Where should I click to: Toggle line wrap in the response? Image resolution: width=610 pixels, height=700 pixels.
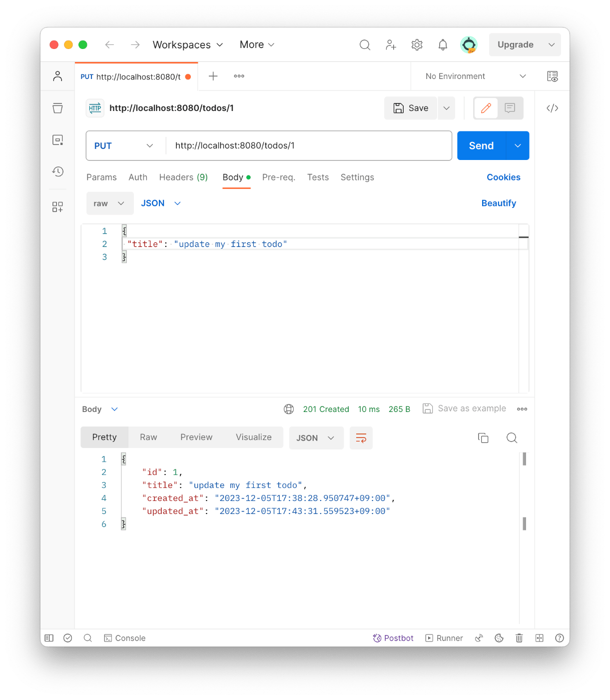point(361,438)
